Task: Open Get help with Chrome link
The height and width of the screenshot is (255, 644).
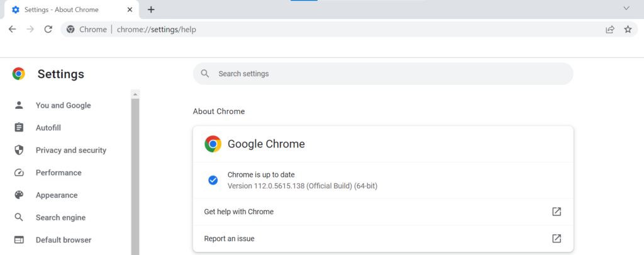Action: (x=239, y=212)
